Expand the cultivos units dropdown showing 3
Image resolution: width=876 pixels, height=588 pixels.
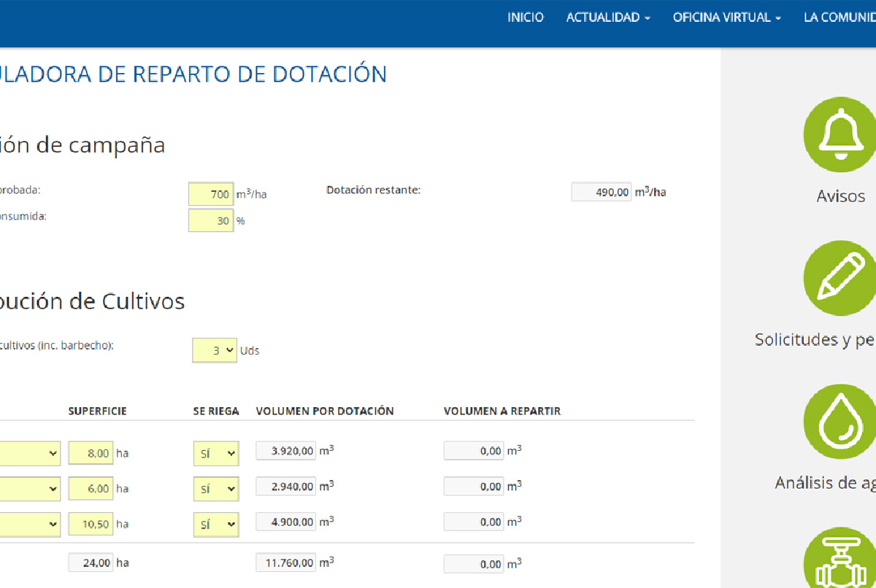(x=215, y=350)
